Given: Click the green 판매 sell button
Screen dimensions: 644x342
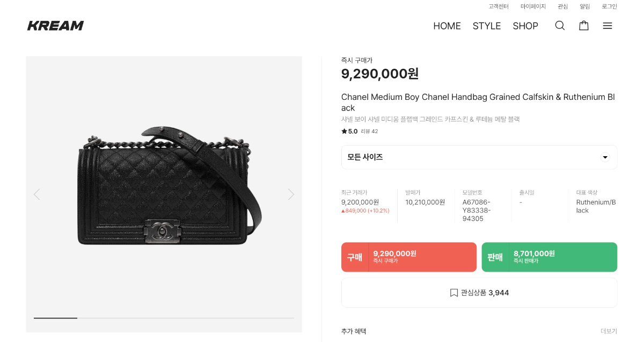Looking at the screenshot, I should click(x=549, y=257).
